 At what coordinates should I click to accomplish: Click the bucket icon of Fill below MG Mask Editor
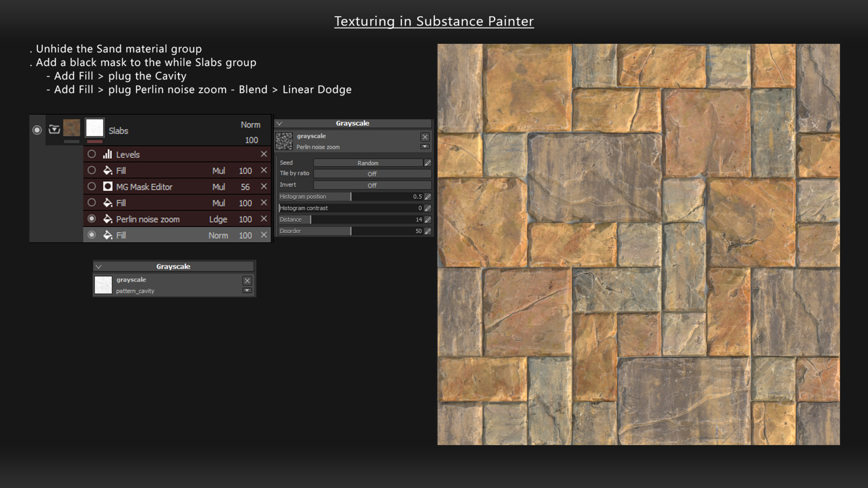(x=107, y=203)
